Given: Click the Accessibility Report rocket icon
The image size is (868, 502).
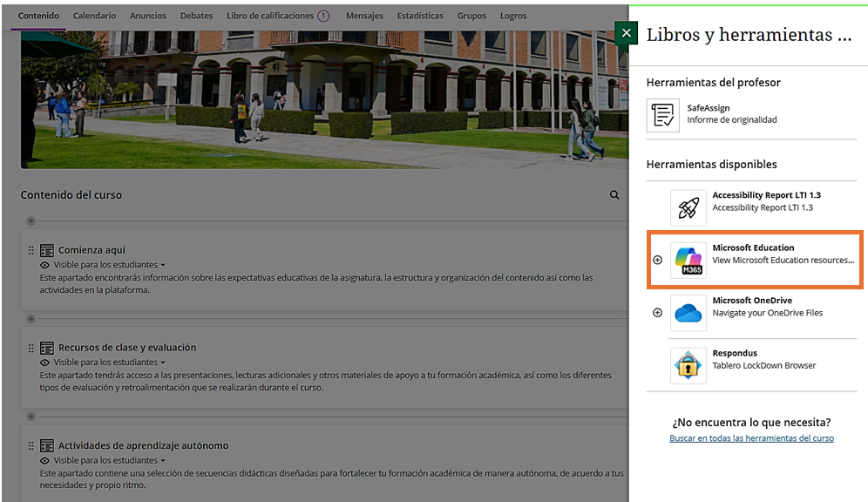Looking at the screenshot, I should pos(688,207).
